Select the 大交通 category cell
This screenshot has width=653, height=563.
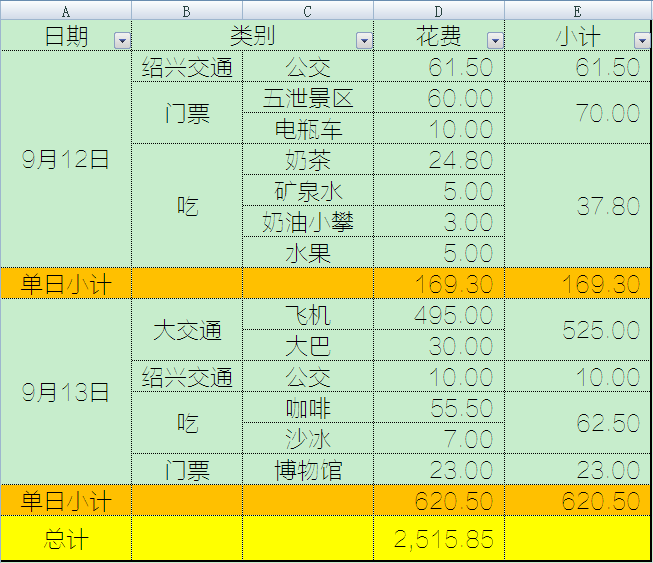coord(187,331)
